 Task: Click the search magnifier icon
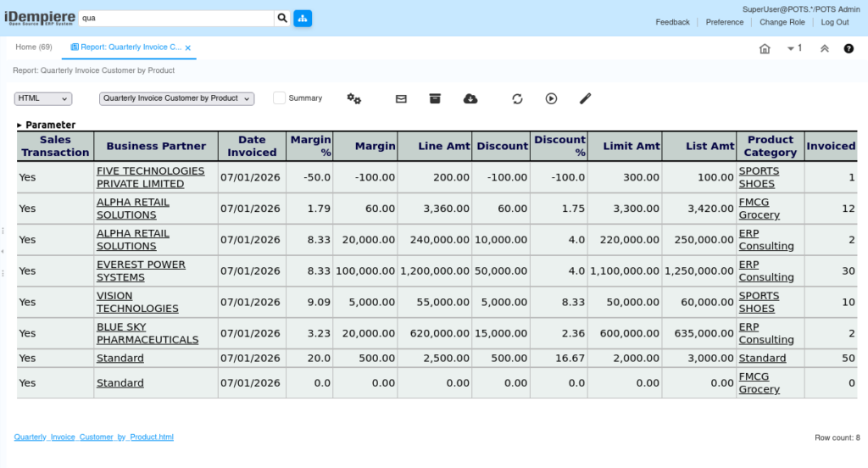[282, 19]
